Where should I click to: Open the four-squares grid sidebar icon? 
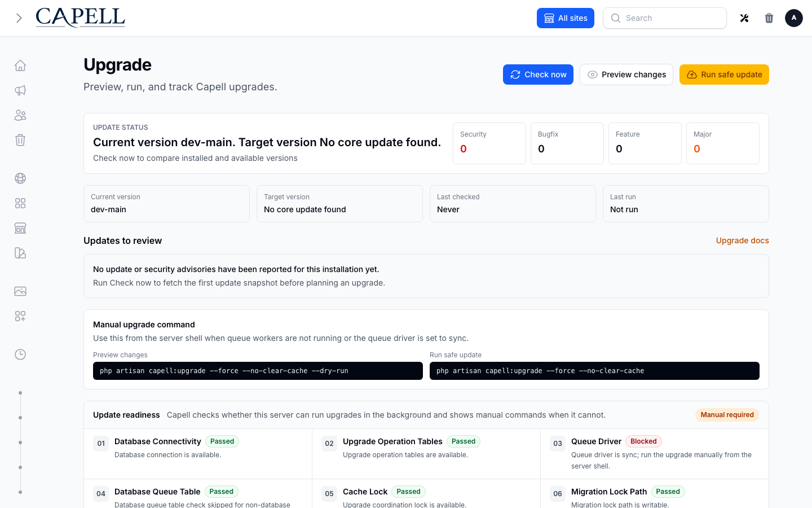tap(20, 203)
